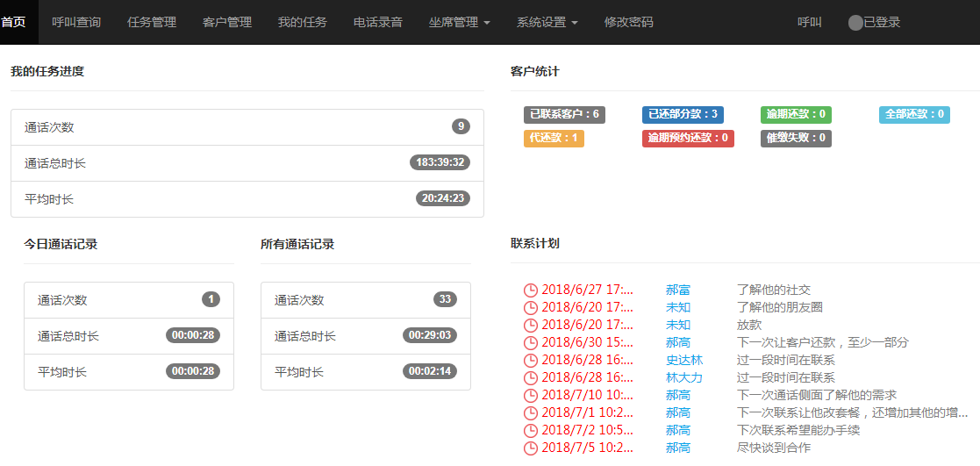Open customer 郝富 in the contact plan
Viewport: 980px width, 466px height.
[x=678, y=290]
